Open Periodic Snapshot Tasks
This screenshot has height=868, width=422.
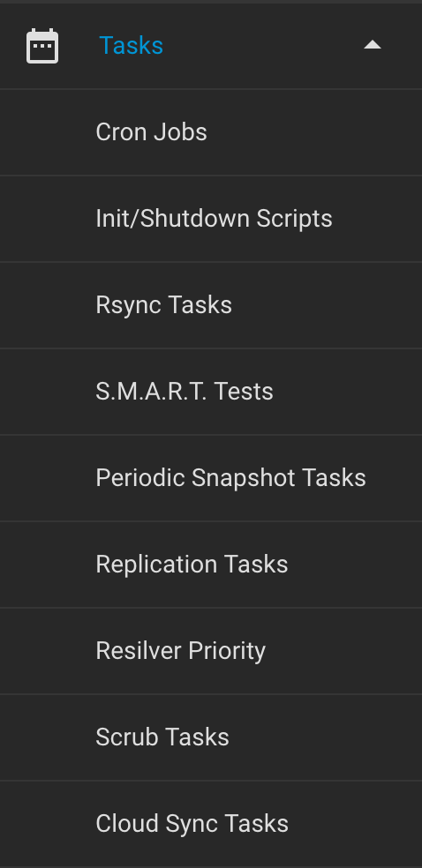point(211,478)
